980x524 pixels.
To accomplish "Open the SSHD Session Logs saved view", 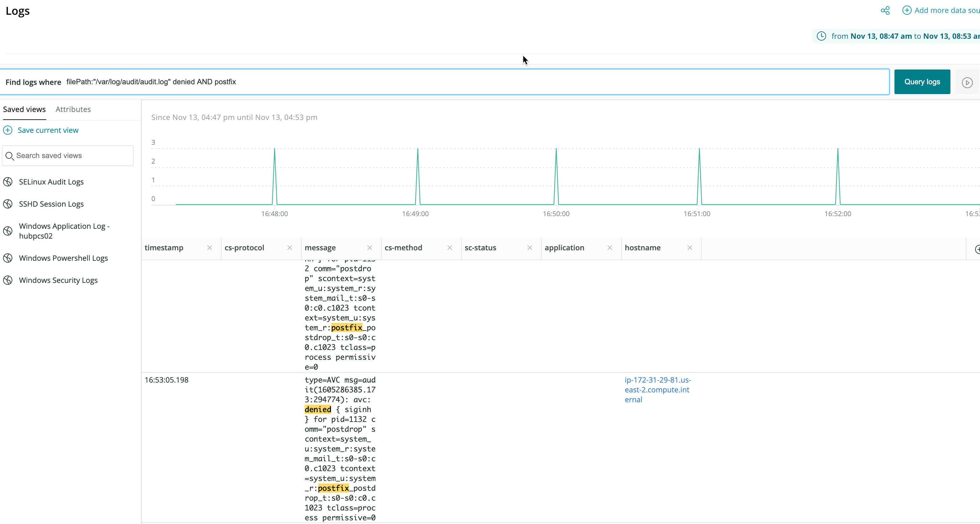I will 51,204.
